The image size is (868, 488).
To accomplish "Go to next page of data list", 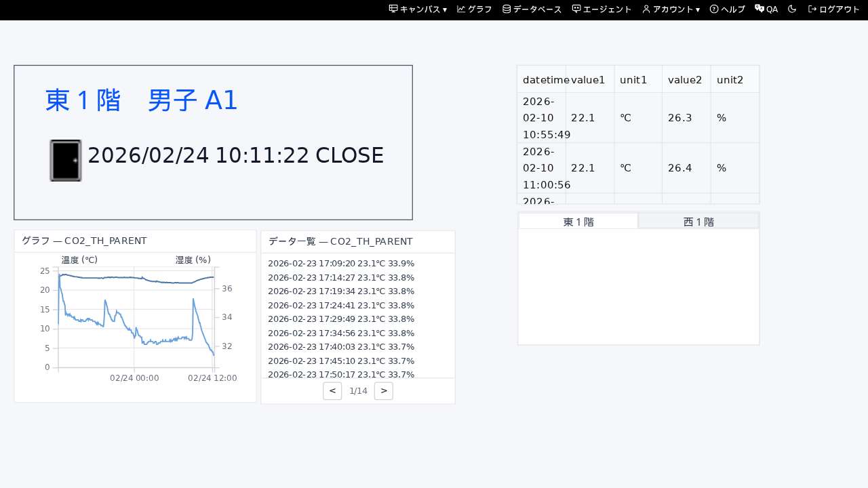I will [384, 391].
